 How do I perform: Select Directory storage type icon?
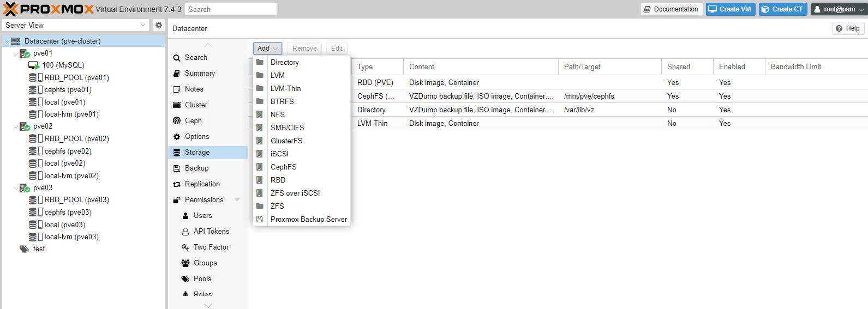(260, 62)
